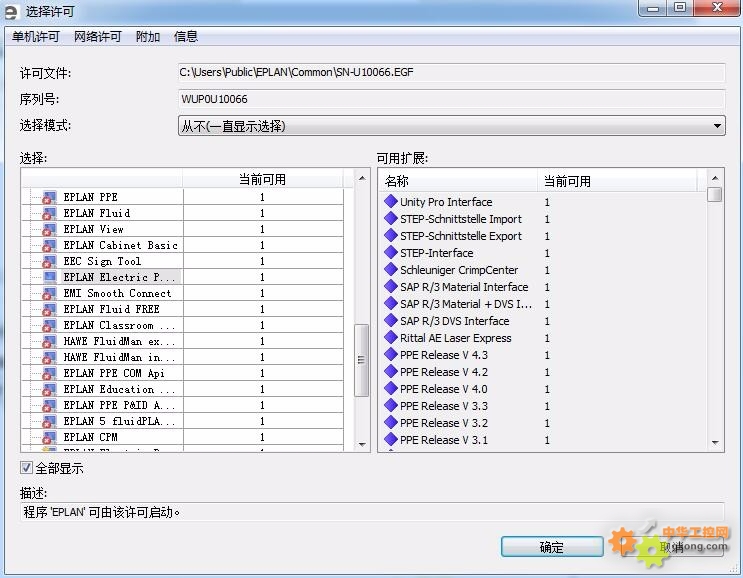Viewport: 743px width, 578px height.
Task: Select PPE Release V 4.0 entry
Action: click(444, 389)
